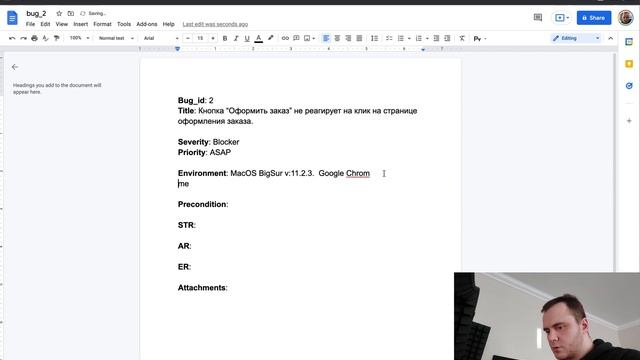Open comment history icon
The height and width of the screenshot is (360, 640).
(538, 18)
